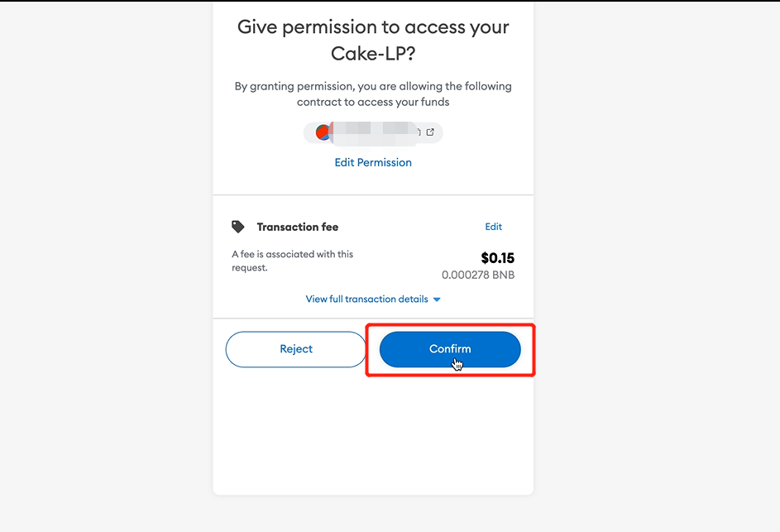Viewport: 780px width, 532px height.
Task: Click the granting permission description paragraph
Action: click(x=373, y=94)
